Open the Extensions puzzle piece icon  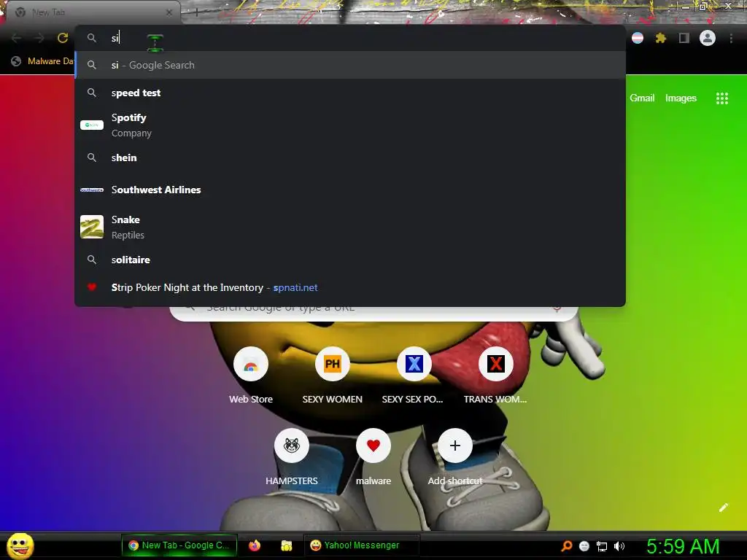click(x=660, y=38)
